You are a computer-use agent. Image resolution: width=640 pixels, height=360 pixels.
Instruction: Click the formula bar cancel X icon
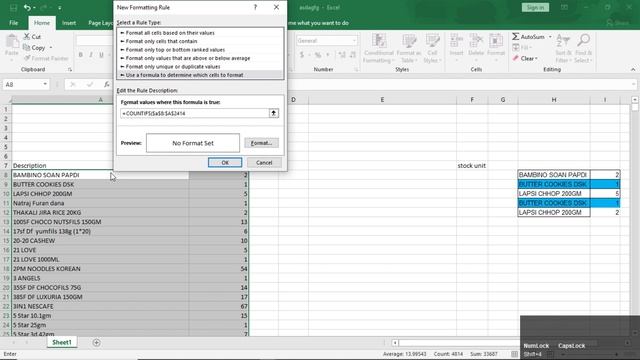coord(73,84)
